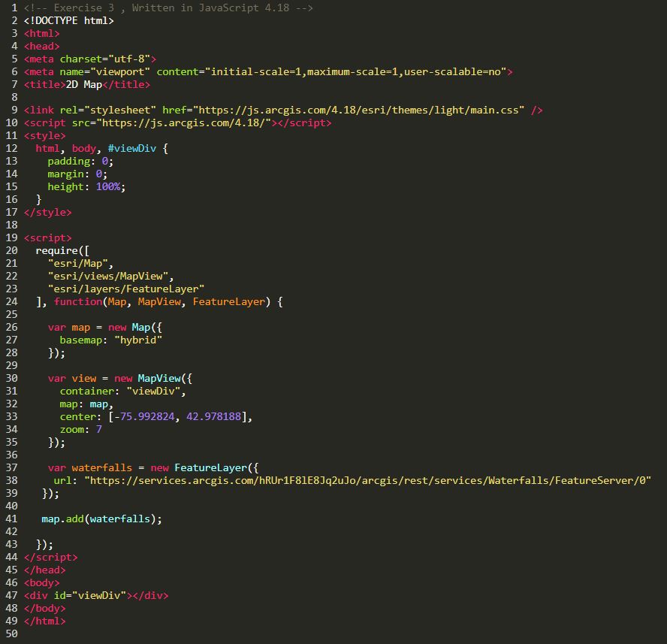Click the zoom value 7

tap(99, 429)
